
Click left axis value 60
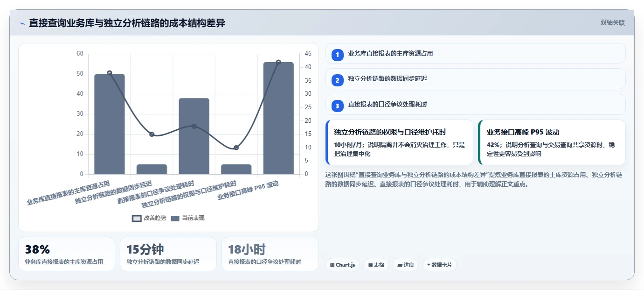(80, 54)
